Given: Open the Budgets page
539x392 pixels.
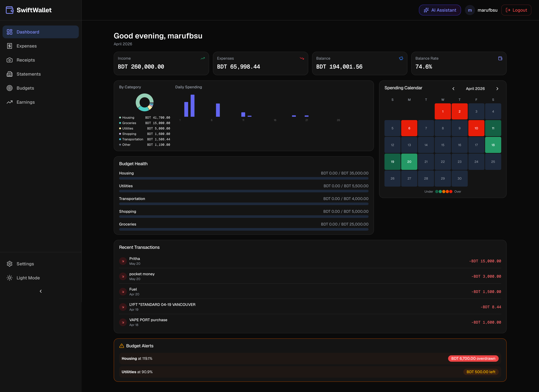Looking at the screenshot, I should [41, 88].
